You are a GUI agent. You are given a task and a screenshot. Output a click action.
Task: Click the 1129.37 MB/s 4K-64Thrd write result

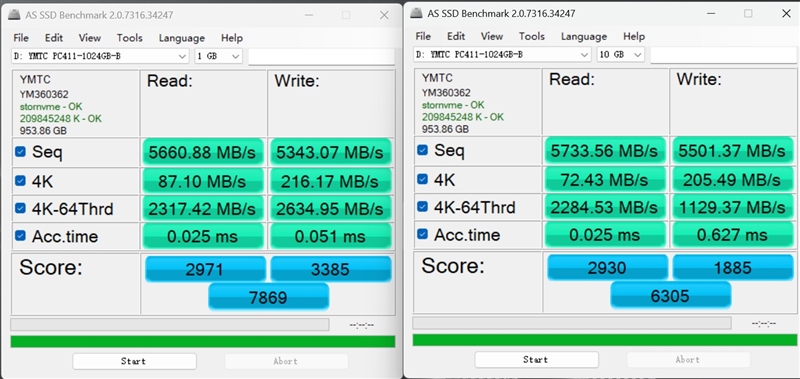733,207
